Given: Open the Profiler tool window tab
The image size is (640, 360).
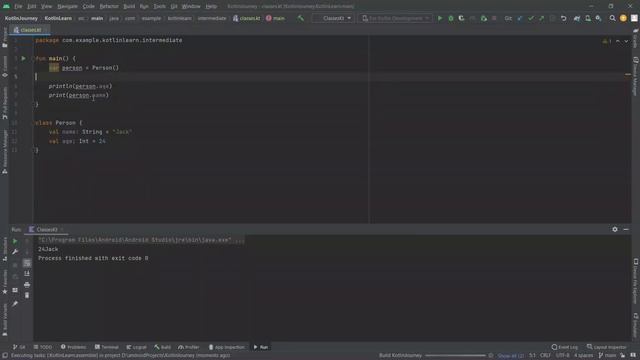Looking at the screenshot, I should pos(189,347).
